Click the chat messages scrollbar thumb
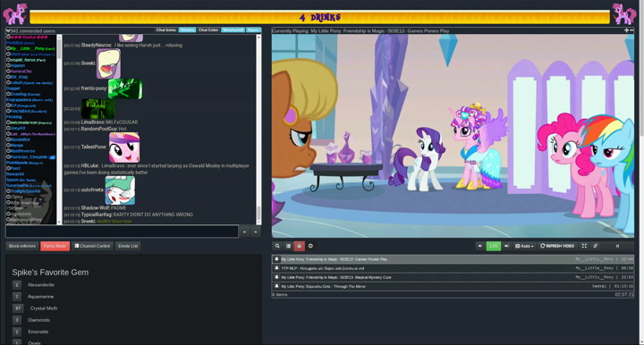644x345 pixels. tap(258, 214)
